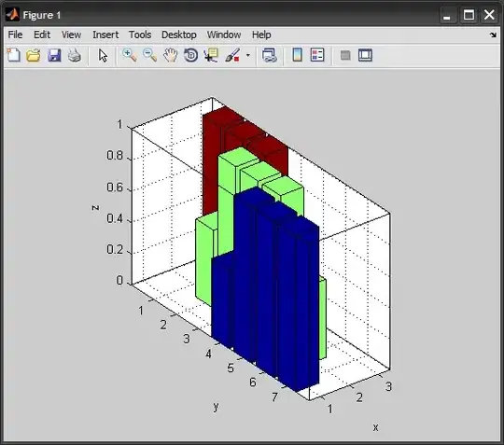Open the Insert menu

[x=105, y=35]
